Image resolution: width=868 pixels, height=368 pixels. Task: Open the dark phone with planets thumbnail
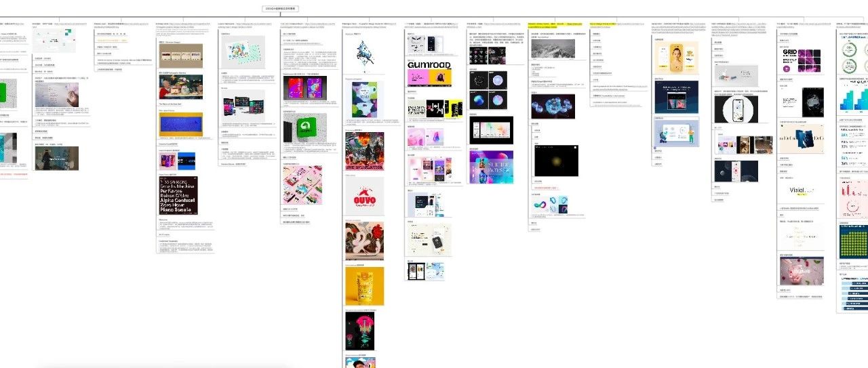pyautogui.click(x=736, y=171)
